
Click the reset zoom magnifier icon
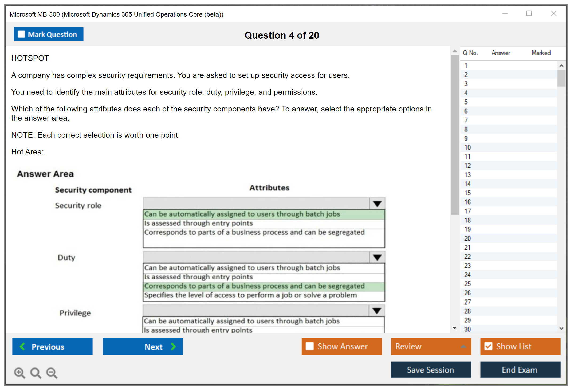36,373
